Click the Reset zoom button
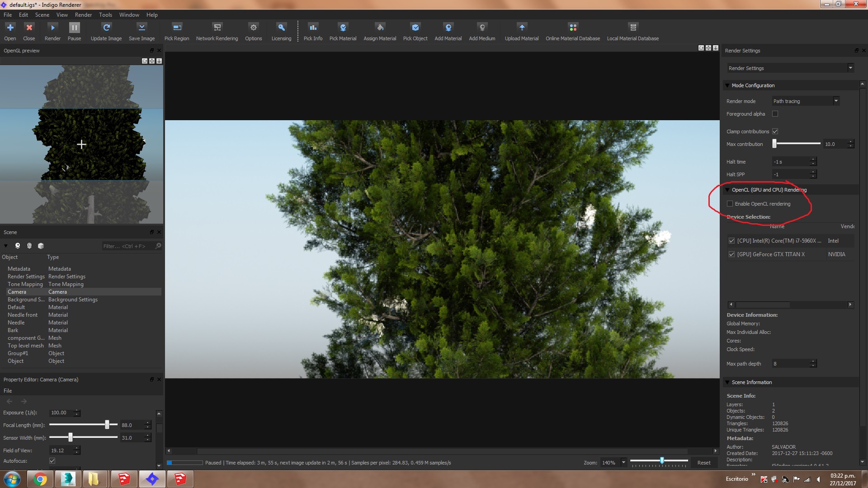This screenshot has width=868, height=488. (703, 463)
